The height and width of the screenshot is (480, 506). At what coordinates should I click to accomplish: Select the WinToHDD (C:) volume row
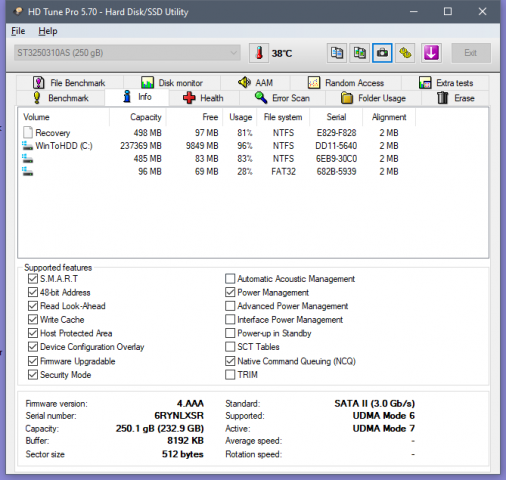(217, 146)
